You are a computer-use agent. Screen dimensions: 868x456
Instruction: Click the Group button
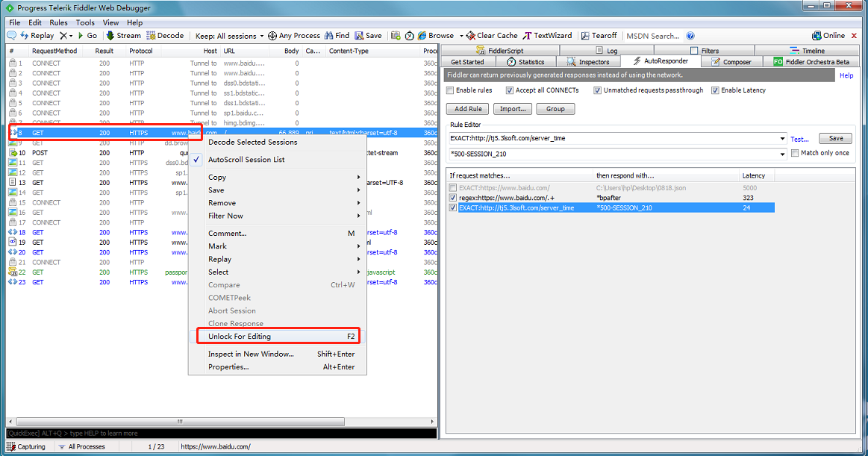pos(555,109)
